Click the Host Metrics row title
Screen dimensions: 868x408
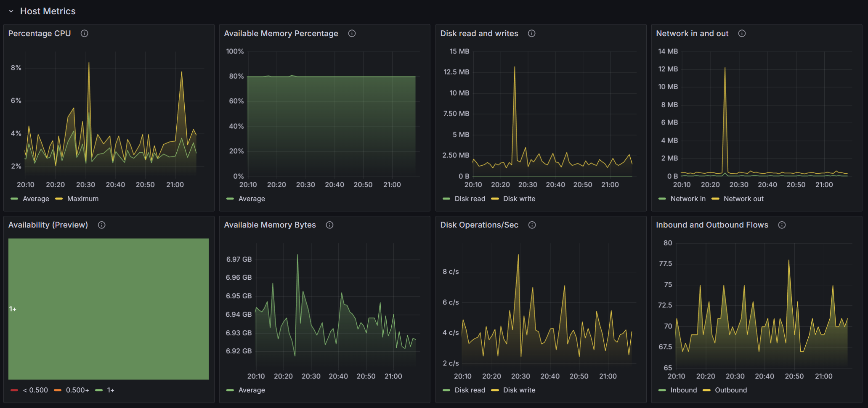click(x=48, y=11)
